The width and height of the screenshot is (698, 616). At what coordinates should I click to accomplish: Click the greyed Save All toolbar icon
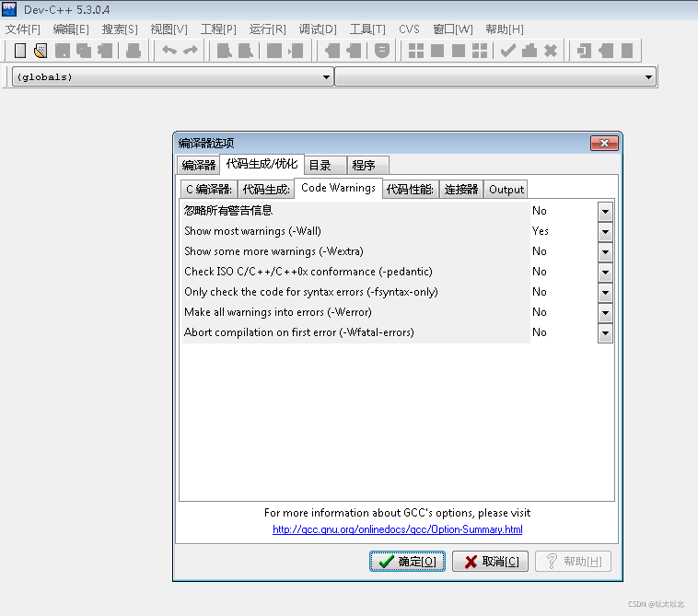[84, 51]
